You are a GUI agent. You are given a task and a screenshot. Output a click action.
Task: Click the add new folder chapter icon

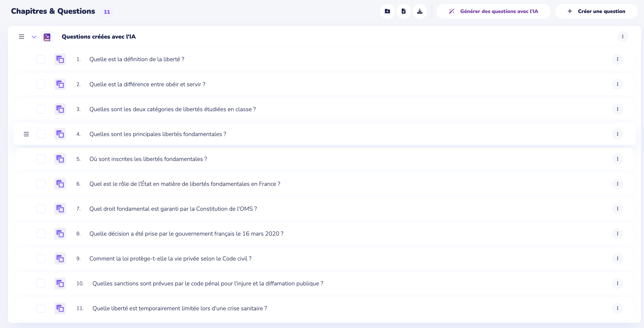point(387,11)
